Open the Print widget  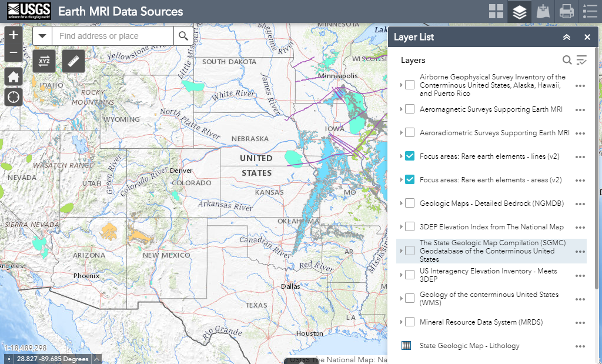(x=566, y=11)
